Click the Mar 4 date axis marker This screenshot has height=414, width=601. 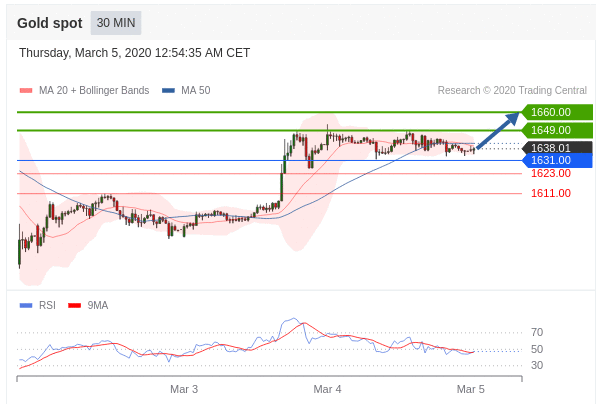pos(328,389)
